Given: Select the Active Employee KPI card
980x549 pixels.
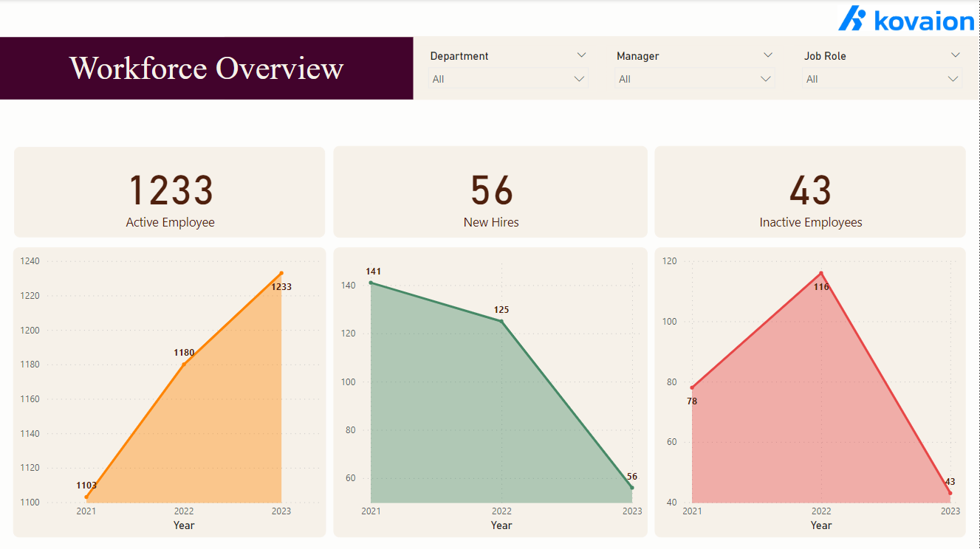Looking at the screenshot, I should point(169,192).
